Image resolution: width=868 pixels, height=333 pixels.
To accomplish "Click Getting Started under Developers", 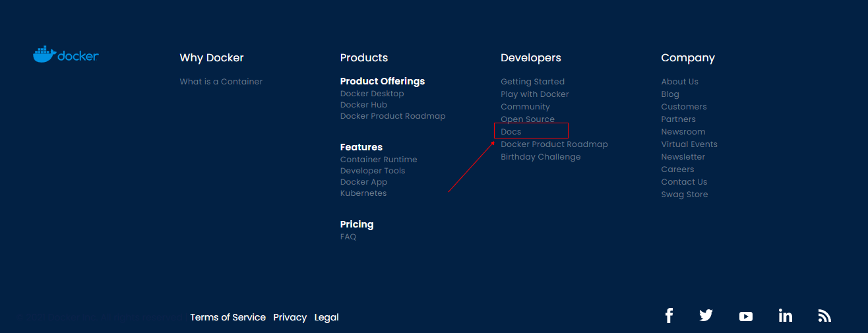I will pyautogui.click(x=532, y=82).
